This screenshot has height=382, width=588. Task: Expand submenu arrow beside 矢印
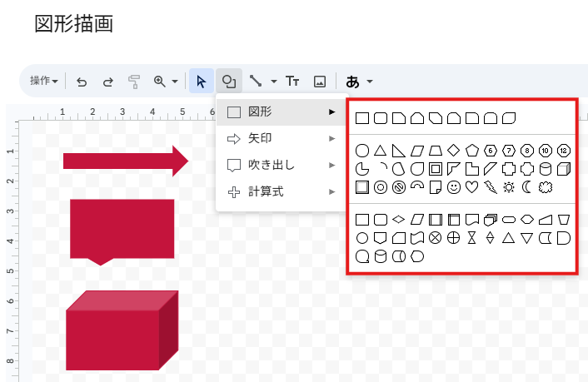(x=331, y=139)
